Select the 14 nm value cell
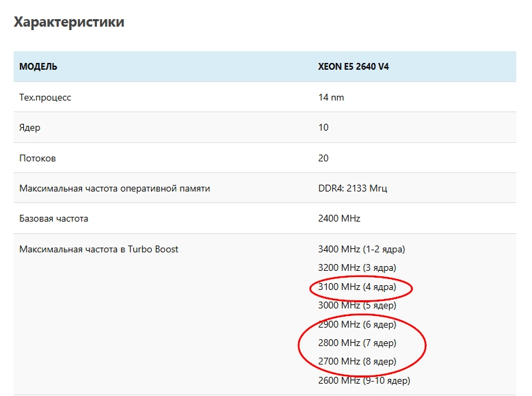 pyautogui.click(x=331, y=97)
